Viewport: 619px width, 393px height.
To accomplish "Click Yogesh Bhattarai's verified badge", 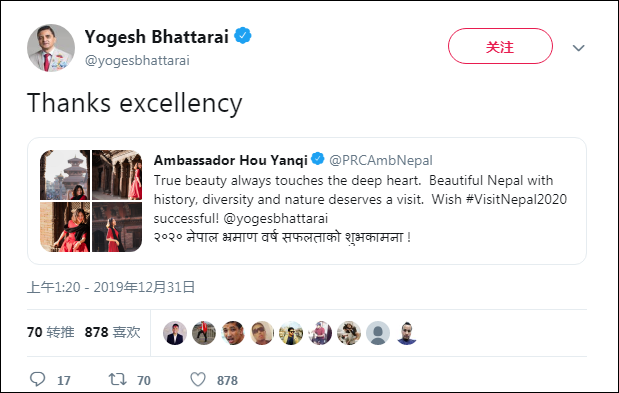I will point(243,36).
